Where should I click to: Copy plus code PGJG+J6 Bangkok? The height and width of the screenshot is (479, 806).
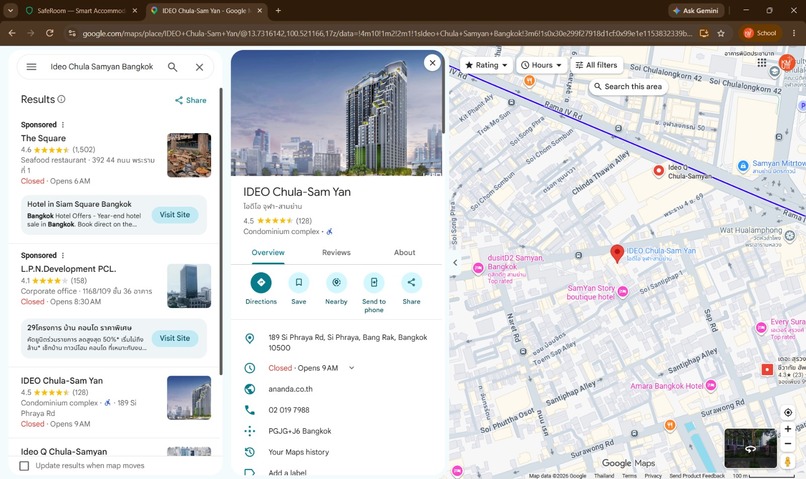[300, 431]
